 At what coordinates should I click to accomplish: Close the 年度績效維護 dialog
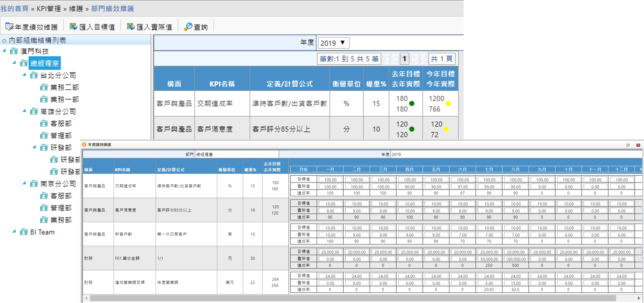click(638, 145)
